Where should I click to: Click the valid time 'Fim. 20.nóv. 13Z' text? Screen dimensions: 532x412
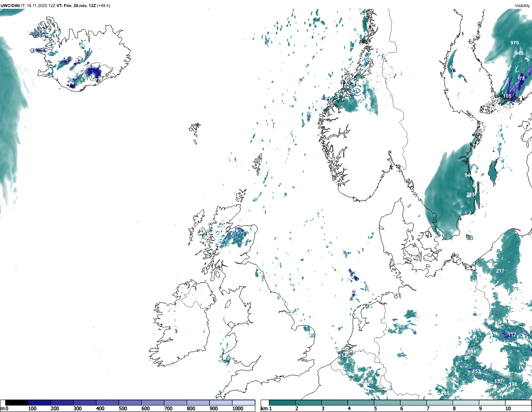click(x=79, y=5)
